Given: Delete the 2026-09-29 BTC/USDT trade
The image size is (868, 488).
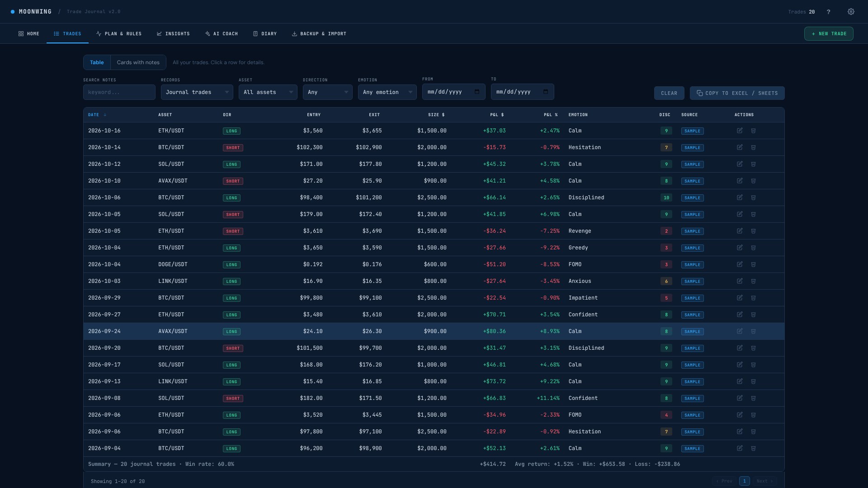Looking at the screenshot, I should click(x=753, y=298).
